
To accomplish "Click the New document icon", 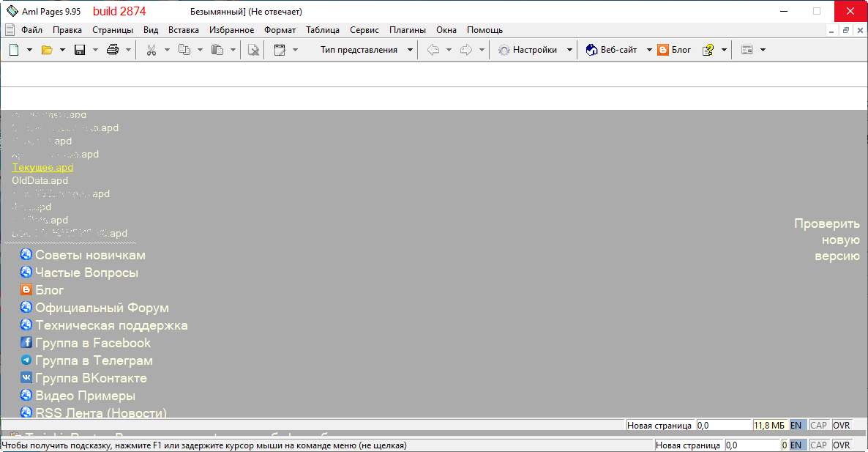I will [x=14, y=50].
